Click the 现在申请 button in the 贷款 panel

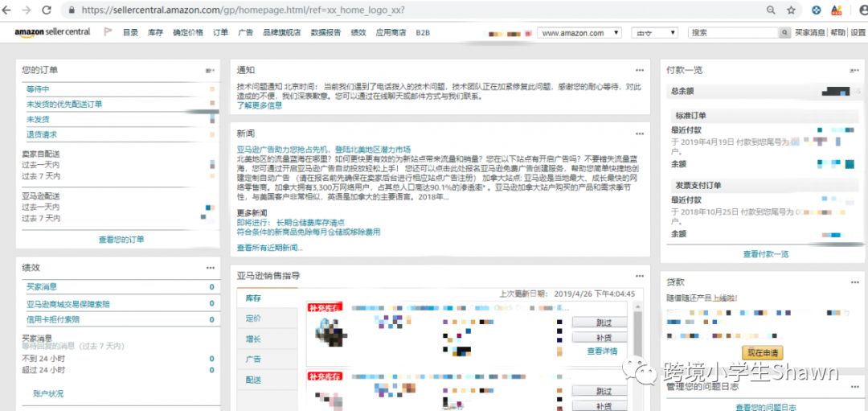click(762, 353)
